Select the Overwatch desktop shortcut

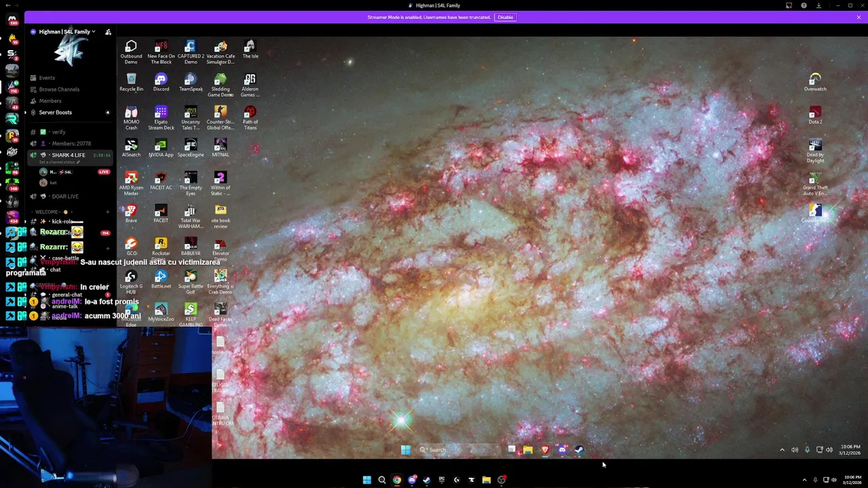tap(815, 83)
